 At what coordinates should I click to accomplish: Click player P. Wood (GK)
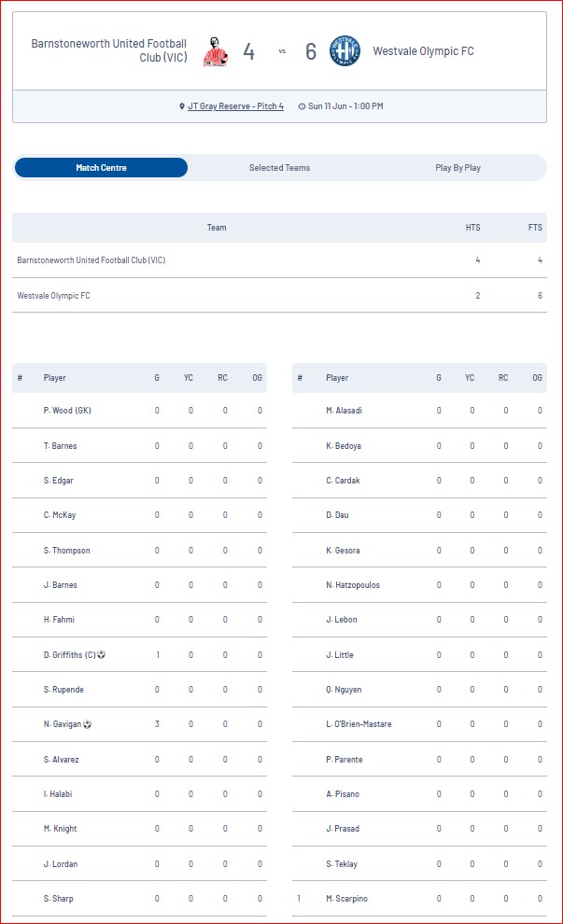pos(67,410)
